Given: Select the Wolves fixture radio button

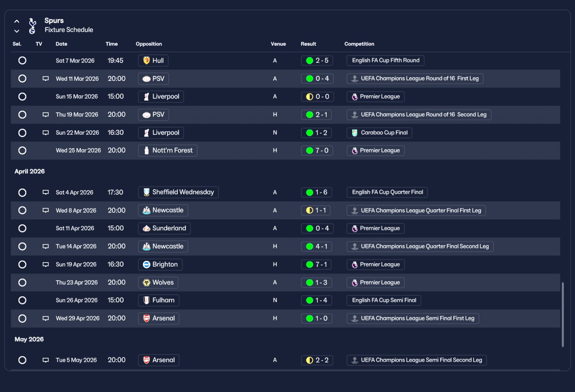Looking at the screenshot, I should (x=22, y=282).
